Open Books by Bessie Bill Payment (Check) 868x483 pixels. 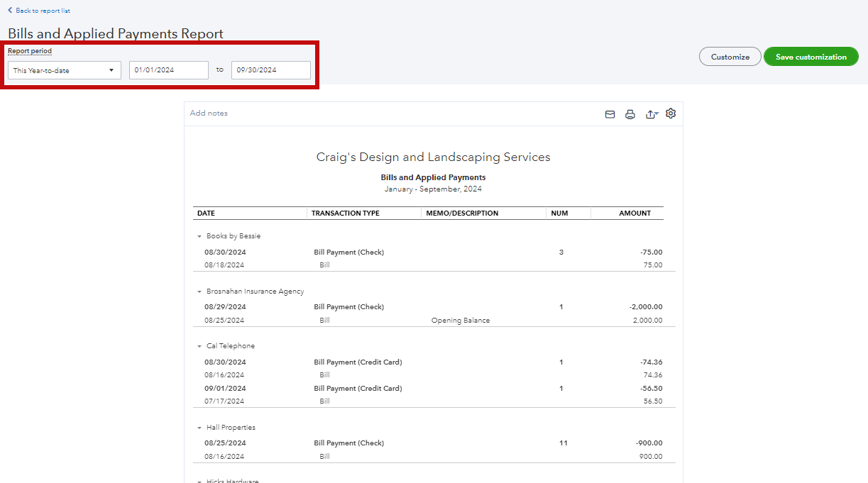(349, 252)
